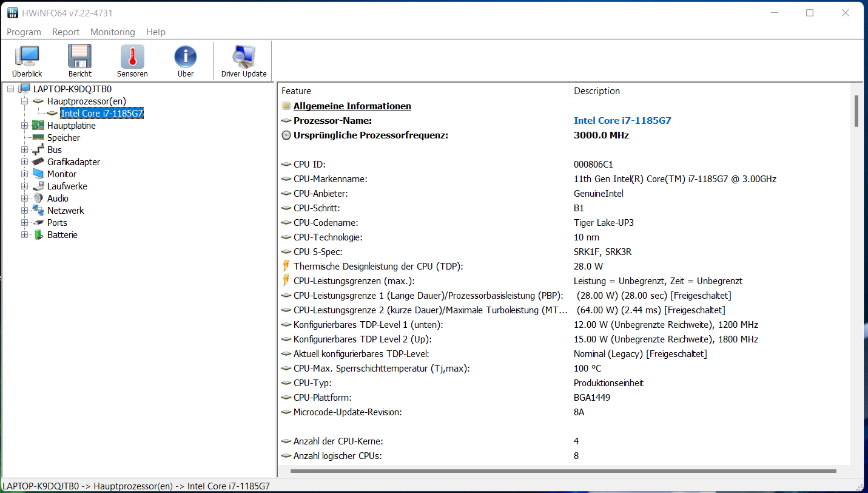Click the lightning icon beside CPU-Leistungsgrenzen (max.)

(x=286, y=280)
